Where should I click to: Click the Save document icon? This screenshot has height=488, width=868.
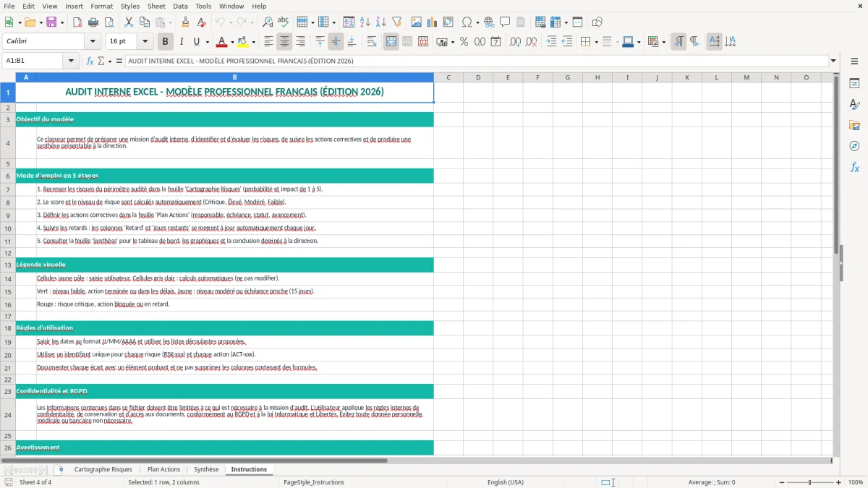coord(51,22)
